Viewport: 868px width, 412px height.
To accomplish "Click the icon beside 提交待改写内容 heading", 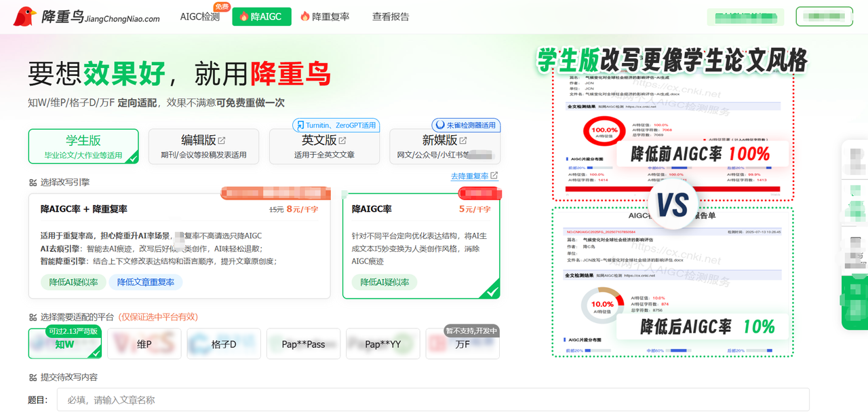I will pyautogui.click(x=33, y=377).
